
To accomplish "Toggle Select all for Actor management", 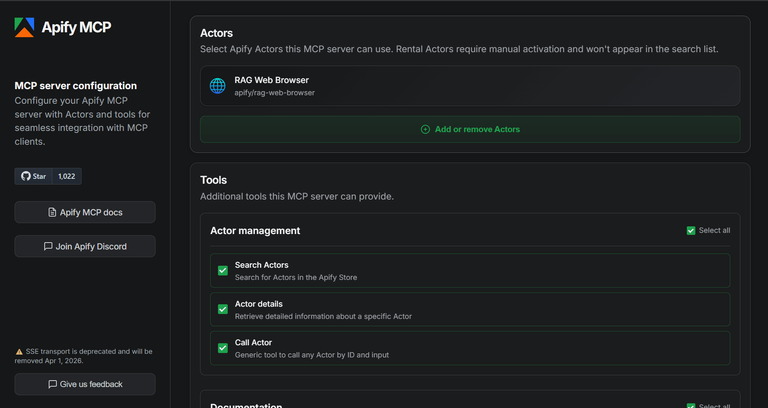I will point(691,230).
